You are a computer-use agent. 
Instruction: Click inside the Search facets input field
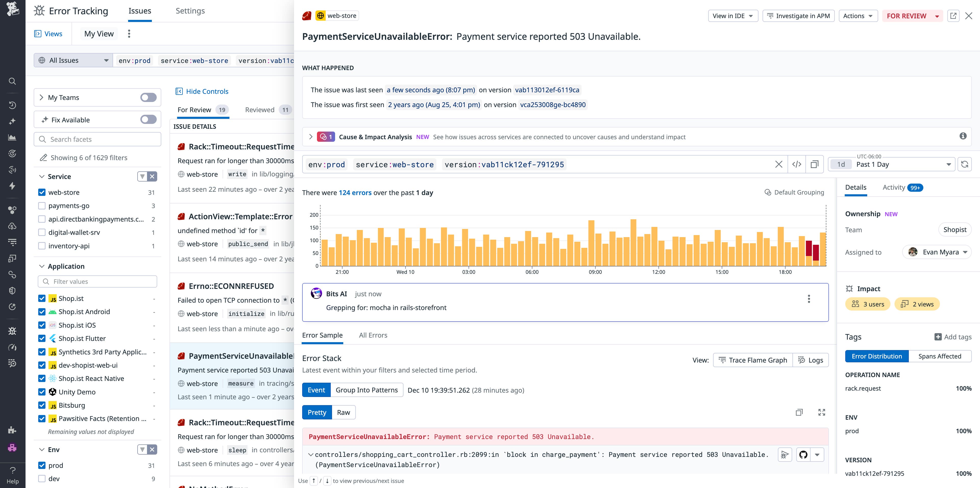97,139
